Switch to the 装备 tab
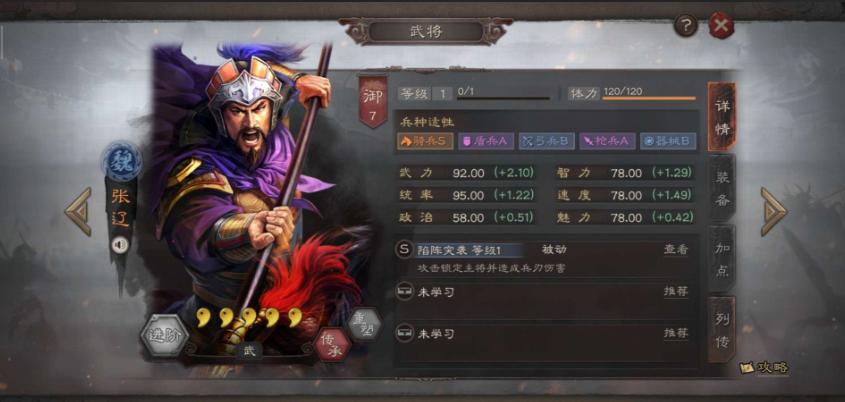This screenshot has width=845, height=402. [x=721, y=187]
